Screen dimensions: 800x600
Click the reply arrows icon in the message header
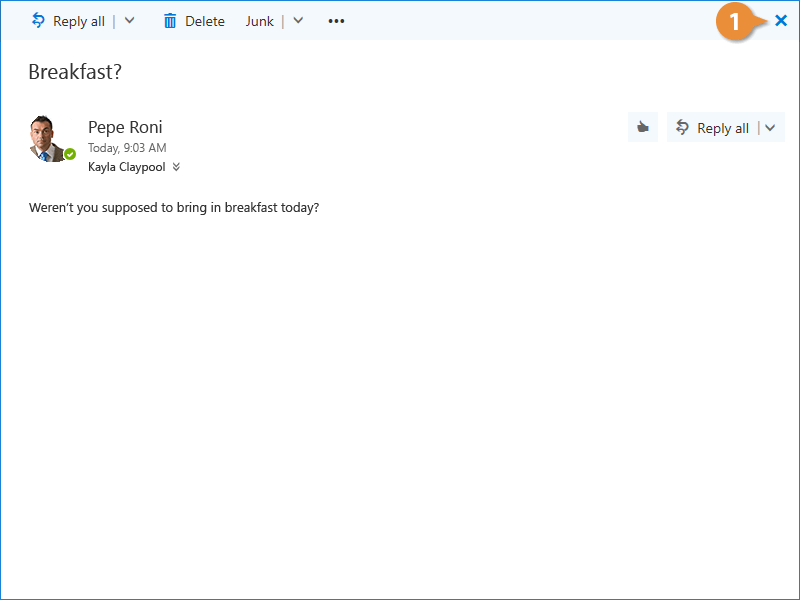click(x=682, y=128)
